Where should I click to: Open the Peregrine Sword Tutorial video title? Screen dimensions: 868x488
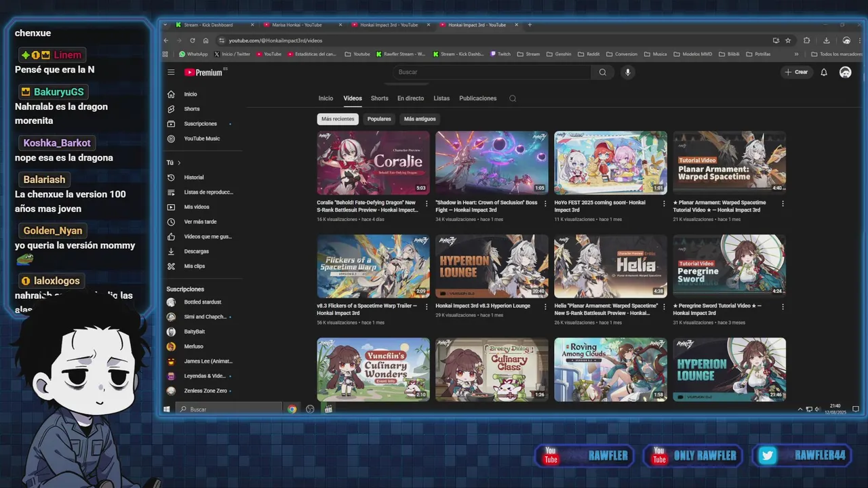pos(717,309)
